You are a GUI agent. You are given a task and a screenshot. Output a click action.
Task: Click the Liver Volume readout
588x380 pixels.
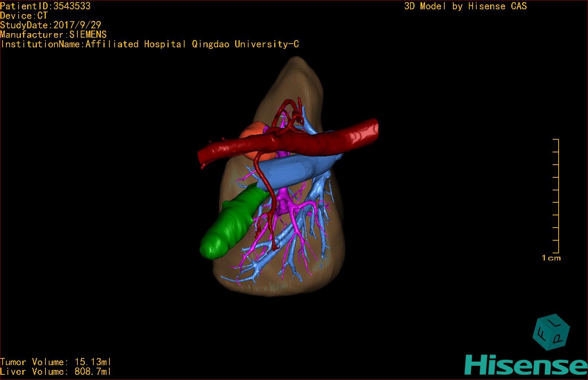[x=55, y=371]
